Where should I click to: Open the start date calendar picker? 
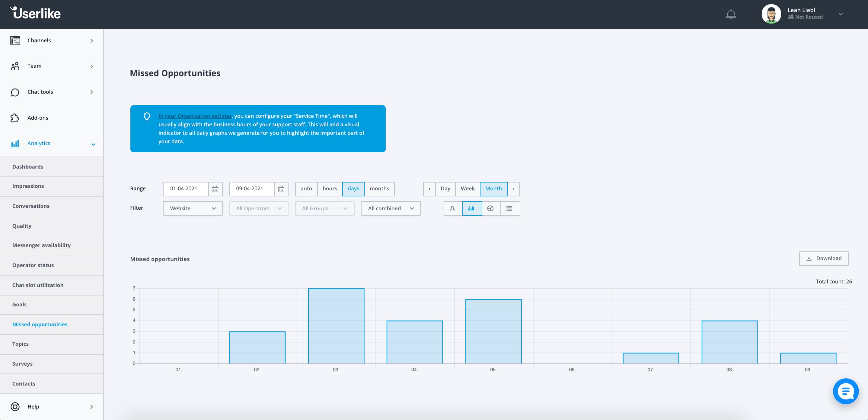pyautogui.click(x=215, y=189)
